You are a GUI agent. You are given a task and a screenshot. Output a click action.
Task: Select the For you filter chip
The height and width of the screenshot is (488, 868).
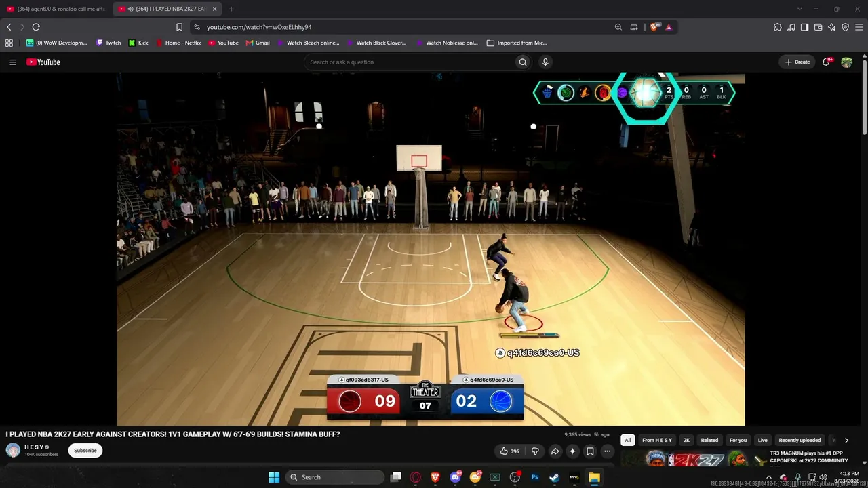point(738,440)
